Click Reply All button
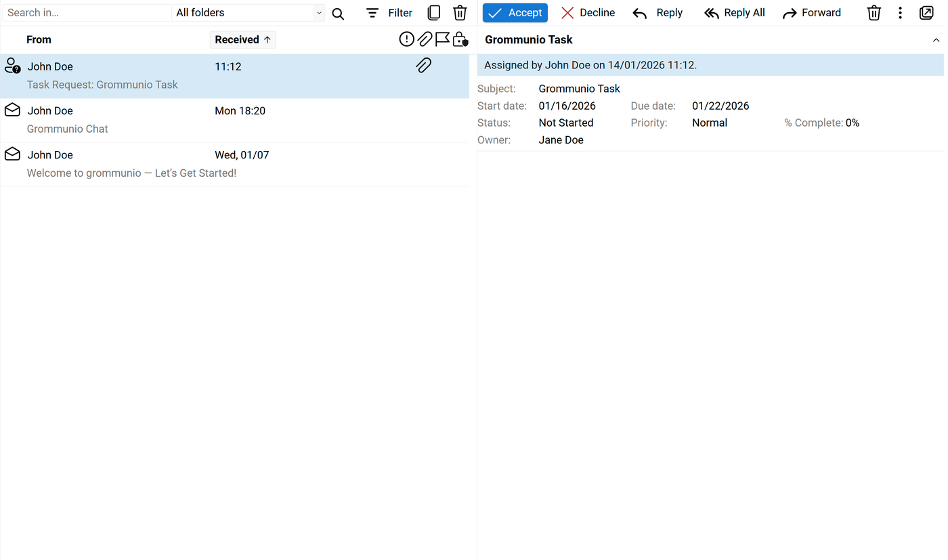 point(734,13)
